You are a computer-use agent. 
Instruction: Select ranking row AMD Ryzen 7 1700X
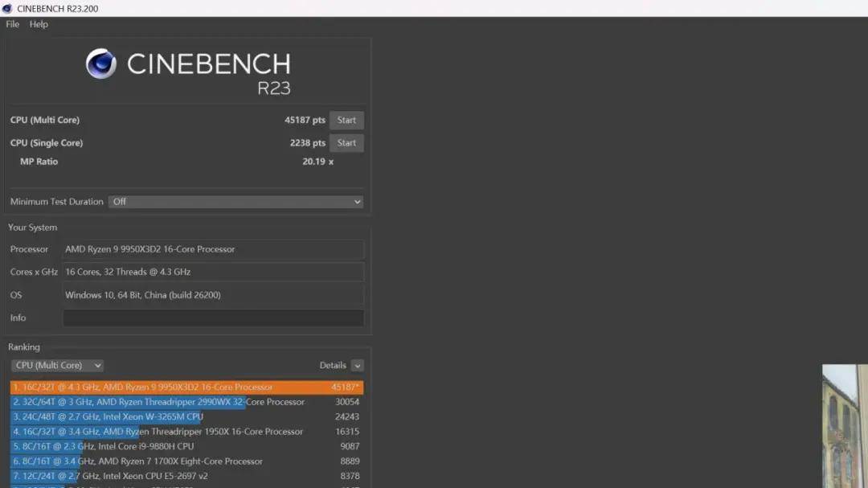pyautogui.click(x=187, y=461)
